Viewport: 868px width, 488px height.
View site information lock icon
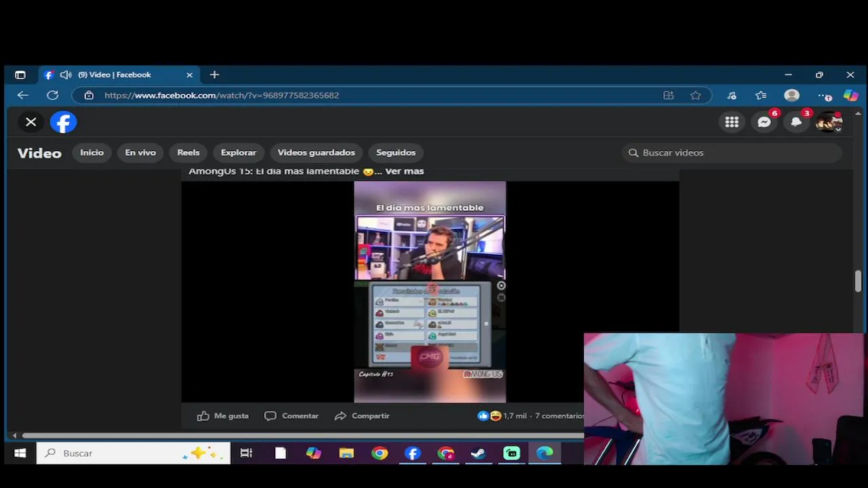pyautogui.click(x=89, y=96)
